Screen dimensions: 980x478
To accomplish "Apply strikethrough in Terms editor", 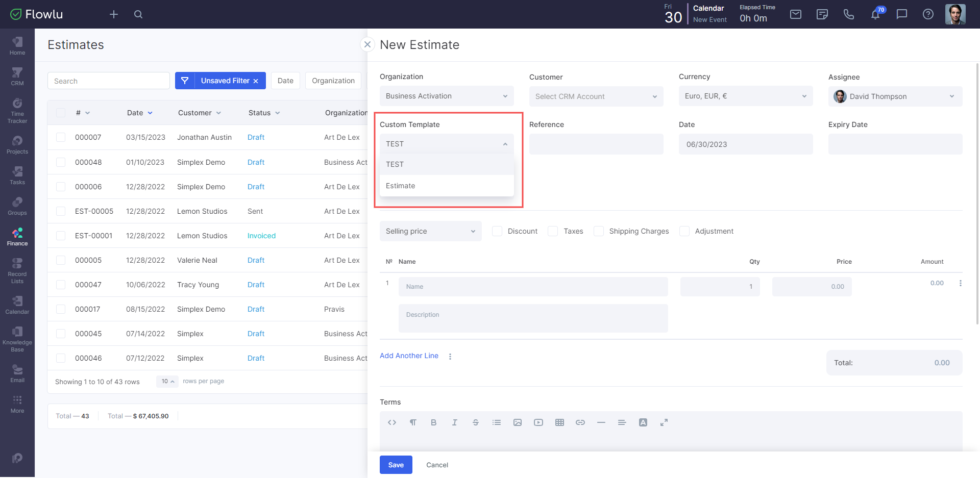I will pos(476,422).
